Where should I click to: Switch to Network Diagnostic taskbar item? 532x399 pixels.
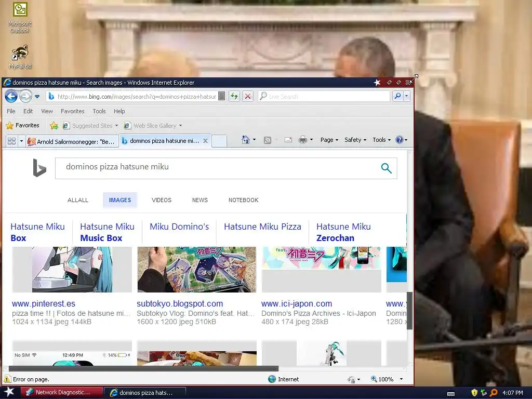[x=61, y=392]
